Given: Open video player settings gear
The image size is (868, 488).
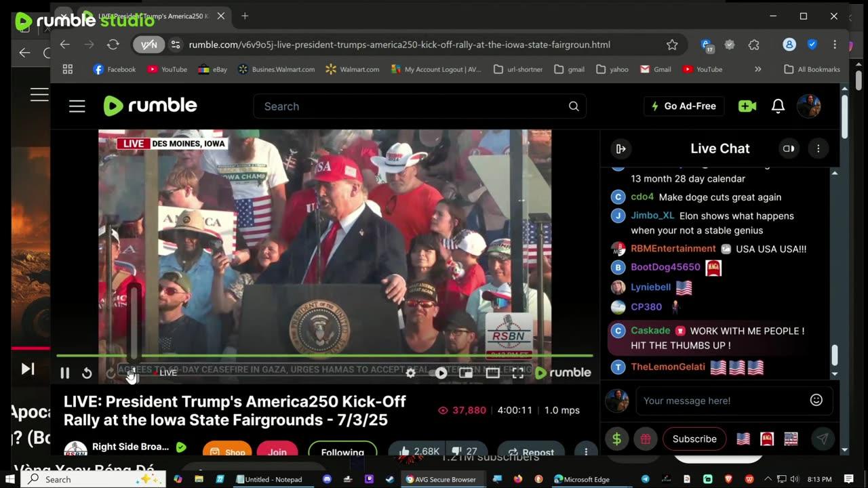Looking at the screenshot, I should (410, 373).
